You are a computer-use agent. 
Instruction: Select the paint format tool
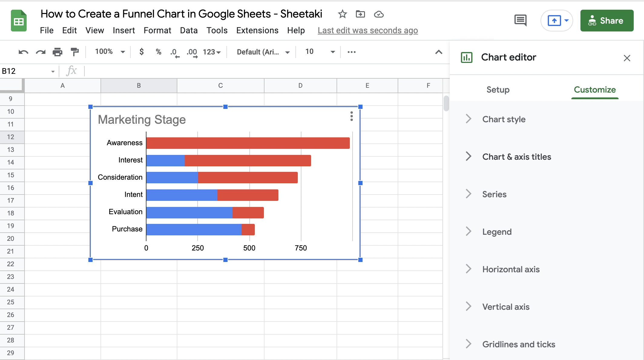click(x=74, y=52)
